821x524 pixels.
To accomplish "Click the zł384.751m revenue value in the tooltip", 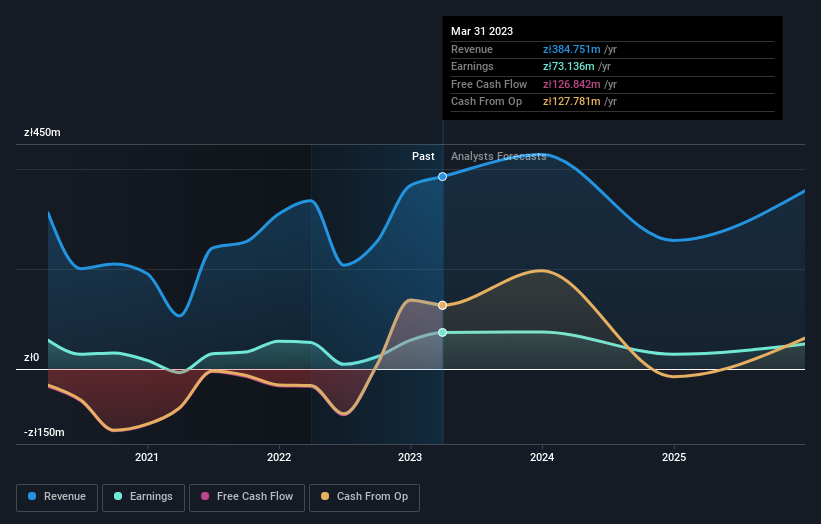I will tap(572, 49).
